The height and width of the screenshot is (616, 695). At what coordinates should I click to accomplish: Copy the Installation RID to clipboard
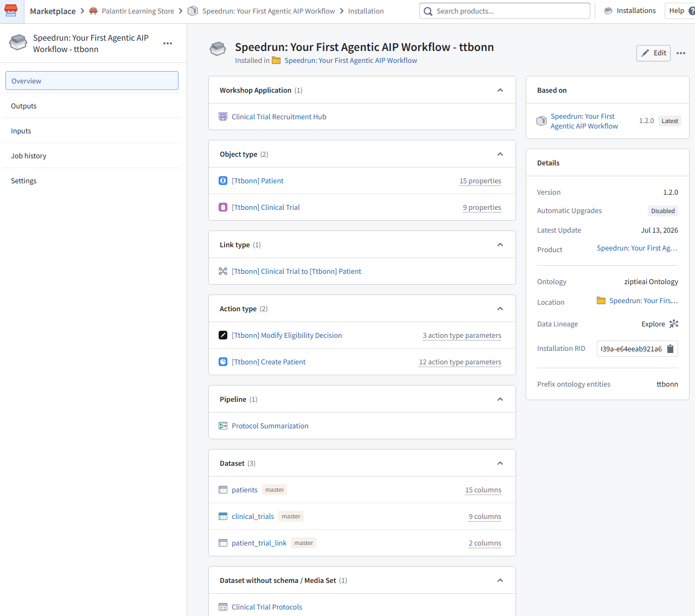click(x=671, y=349)
